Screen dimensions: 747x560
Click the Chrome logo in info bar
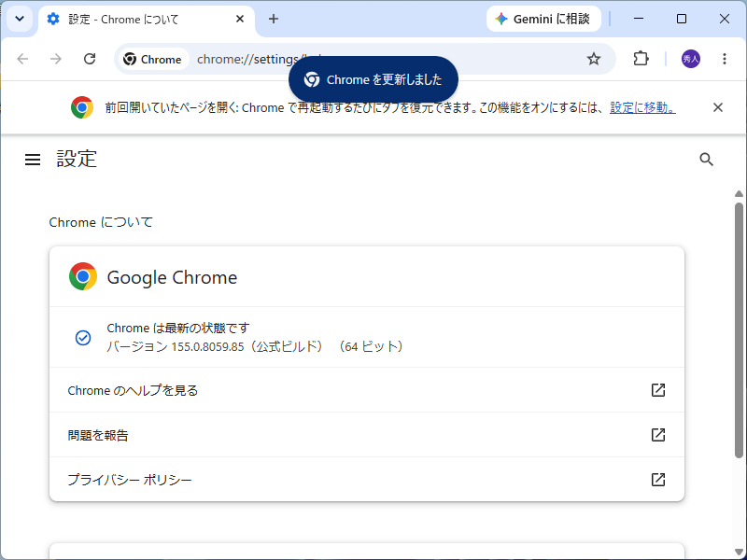point(82,107)
